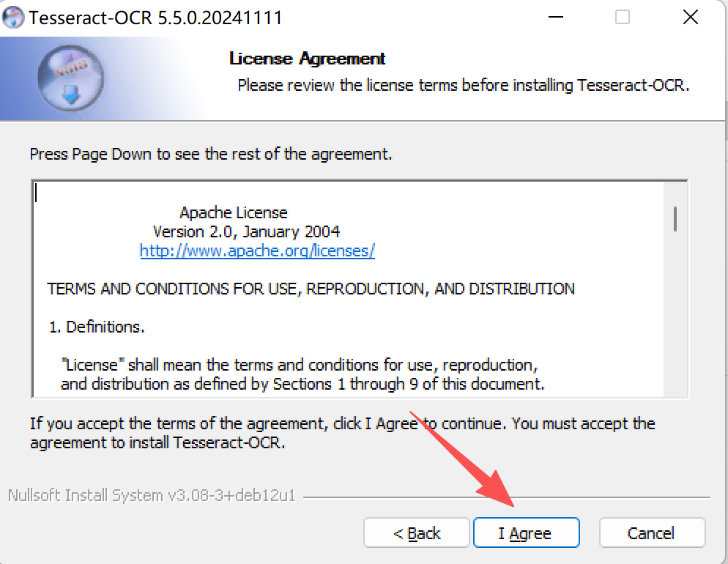
Task: Click the "Press Page Down" instruction text
Action: pos(211,155)
